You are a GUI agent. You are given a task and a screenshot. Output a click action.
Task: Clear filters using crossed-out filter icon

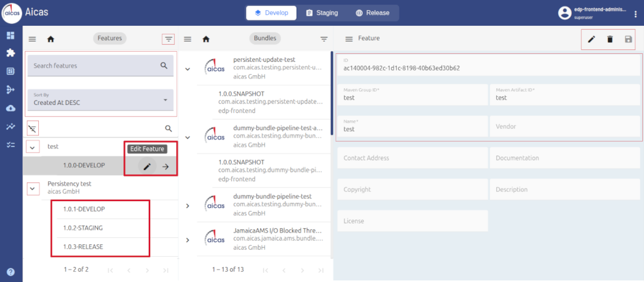click(33, 129)
